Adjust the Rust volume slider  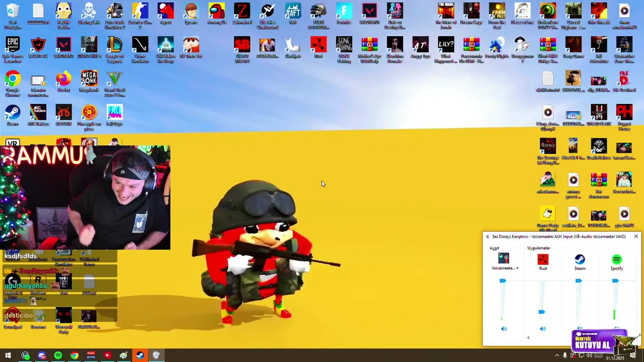click(x=541, y=312)
